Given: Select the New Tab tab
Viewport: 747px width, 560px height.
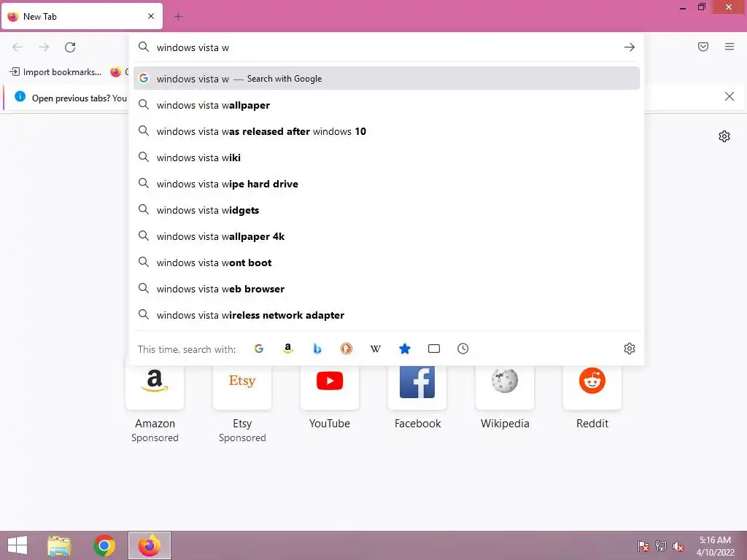Looking at the screenshot, I should tap(82, 16).
